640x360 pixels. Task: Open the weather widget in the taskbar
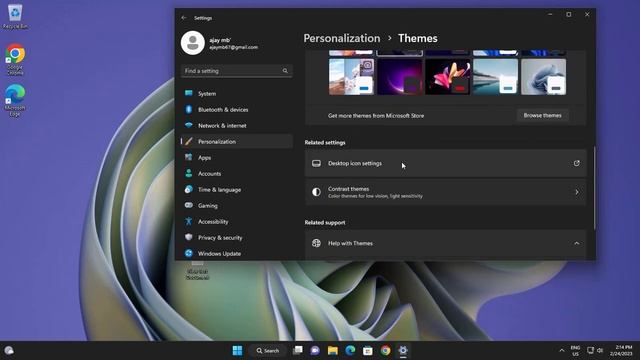9,351
